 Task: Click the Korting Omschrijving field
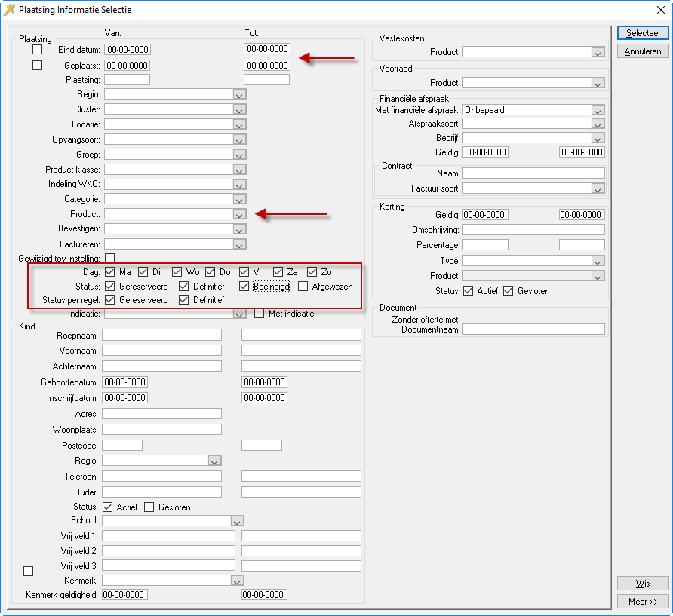(533, 230)
